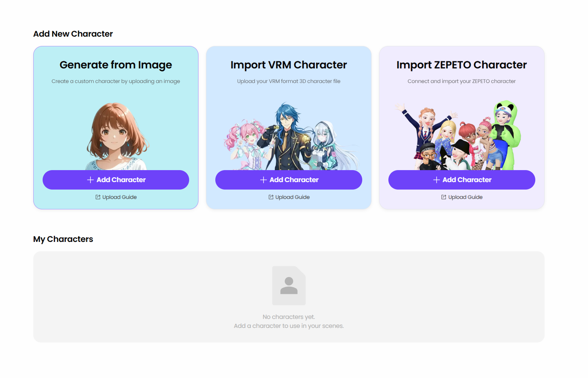
Task: Click 'Upload your VRM format 3D character file'
Action: tap(289, 81)
